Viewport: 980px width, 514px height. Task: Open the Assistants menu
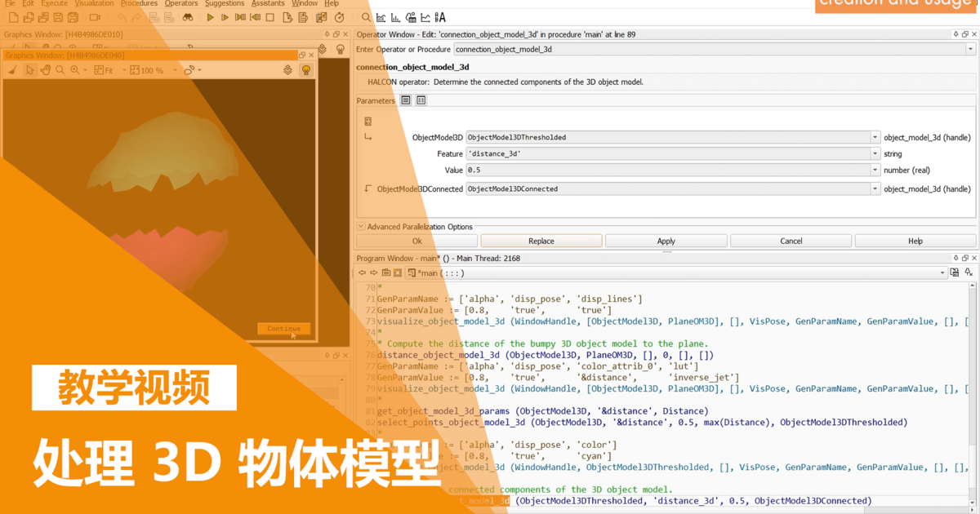[x=268, y=3]
